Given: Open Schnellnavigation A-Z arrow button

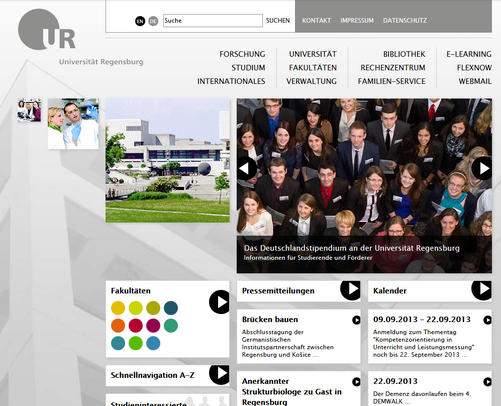Looking at the screenshot, I should click(219, 374).
